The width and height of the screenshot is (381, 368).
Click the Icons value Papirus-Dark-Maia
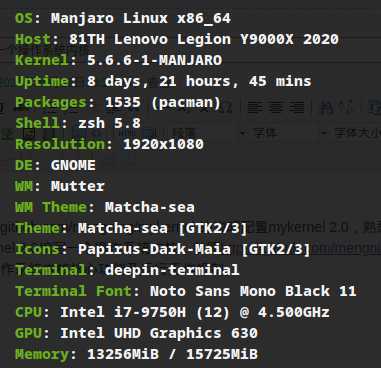(x=154, y=249)
